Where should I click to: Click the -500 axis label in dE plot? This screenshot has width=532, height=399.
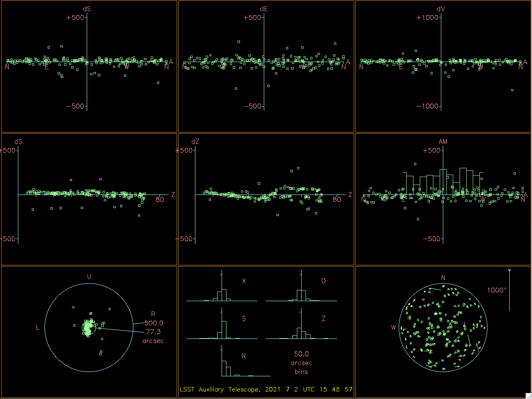252,106
